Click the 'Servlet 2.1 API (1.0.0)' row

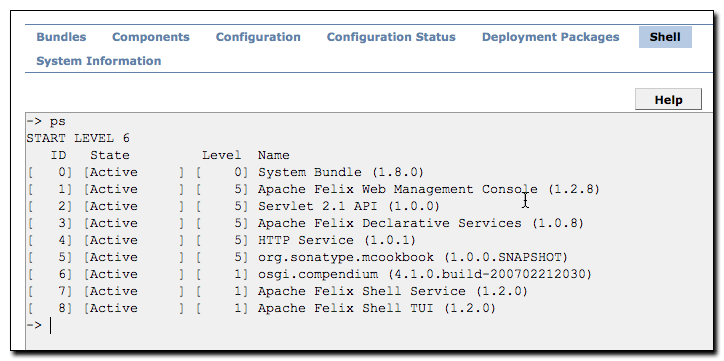233,206
